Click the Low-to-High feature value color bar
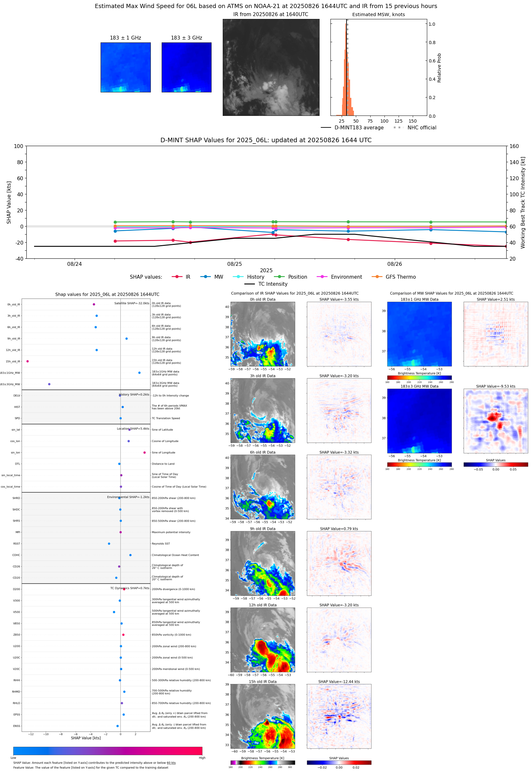 point(108,751)
